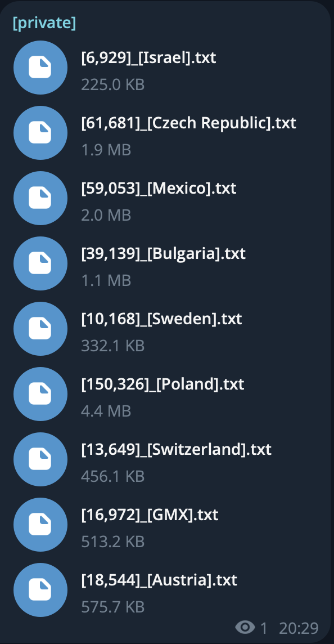
Task: Click the 20:29 message timestamp
Action: (x=299, y=628)
